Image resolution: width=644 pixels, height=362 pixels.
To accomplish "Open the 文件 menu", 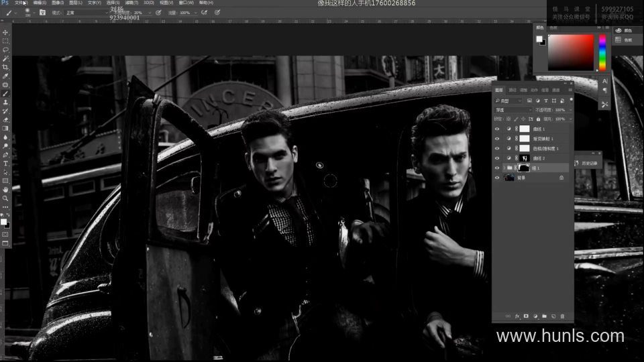I will coord(19,3).
